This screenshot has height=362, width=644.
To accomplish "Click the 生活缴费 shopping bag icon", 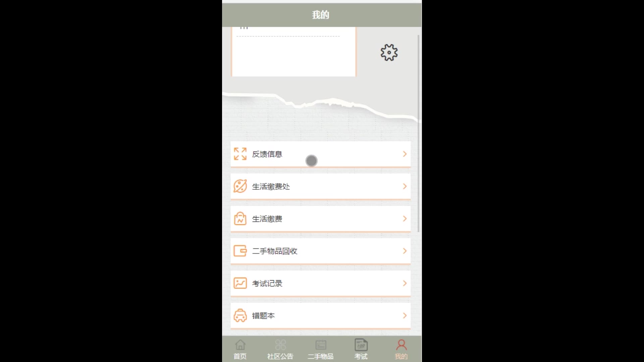I will [x=240, y=219].
